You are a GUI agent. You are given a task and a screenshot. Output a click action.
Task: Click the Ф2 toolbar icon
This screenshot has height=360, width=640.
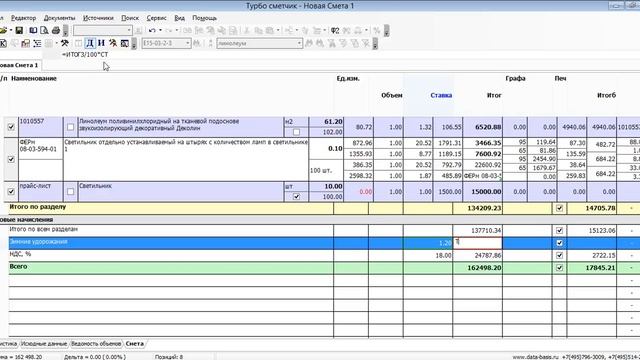click(335, 30)
